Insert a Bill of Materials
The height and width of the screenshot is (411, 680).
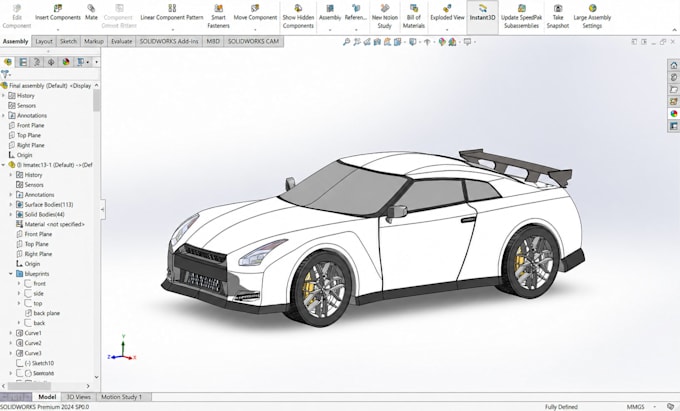click(x=413, y=16)
